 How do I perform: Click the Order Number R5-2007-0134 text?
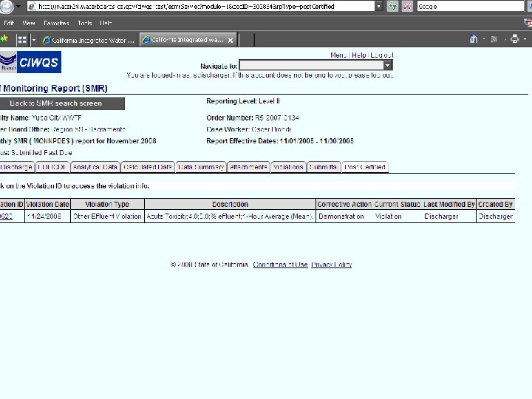[x=253, y=117]
